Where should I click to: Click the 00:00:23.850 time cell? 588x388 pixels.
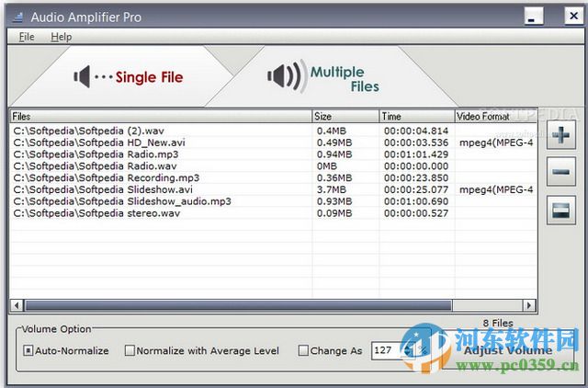416,177
